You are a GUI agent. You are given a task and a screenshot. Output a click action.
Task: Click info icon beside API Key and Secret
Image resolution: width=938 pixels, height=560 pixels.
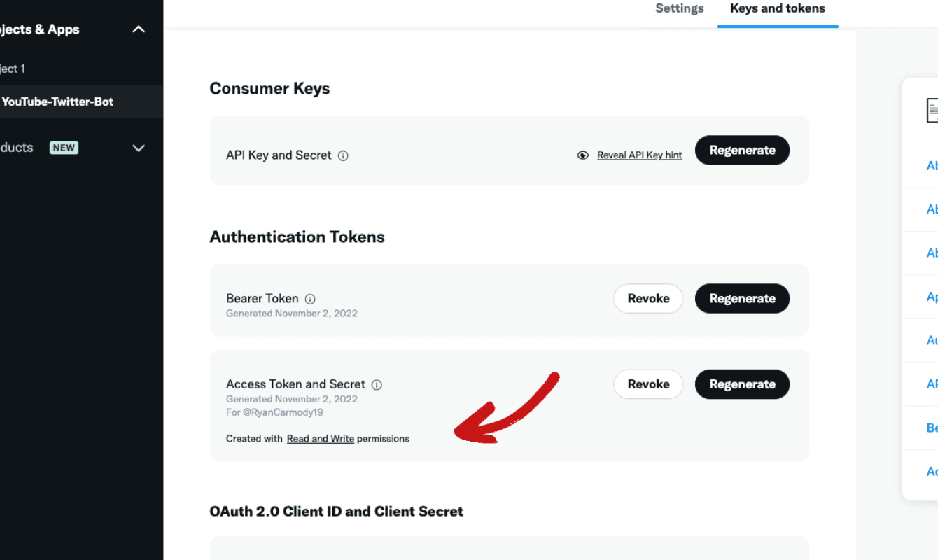pos(343,155)
